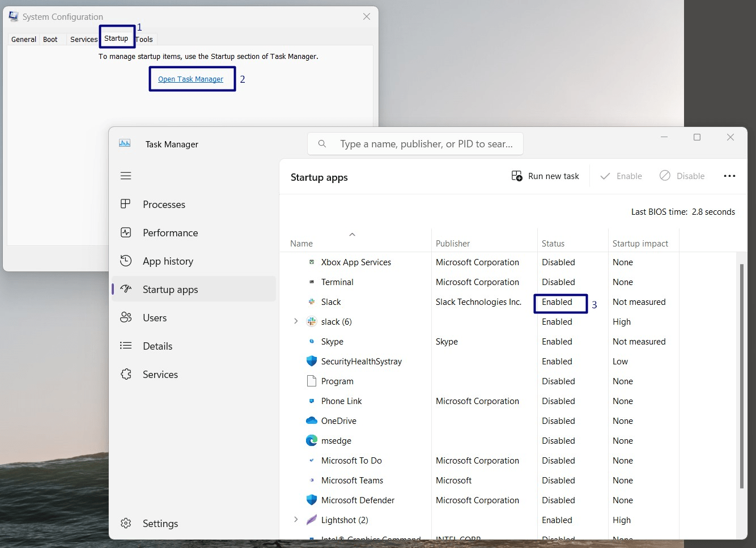Image resolution: width=756 pixels, height=548 pixels.
Task: Open the Tools tab in System Configuration
Action: pos(144,39)
